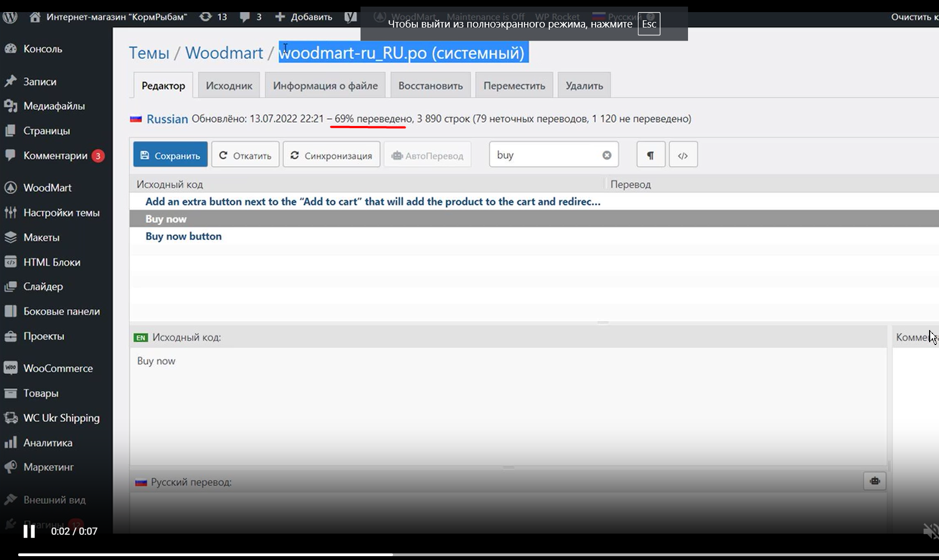
Task: Open Слайдер in the sidebar
Action: (x=43, y=287)
